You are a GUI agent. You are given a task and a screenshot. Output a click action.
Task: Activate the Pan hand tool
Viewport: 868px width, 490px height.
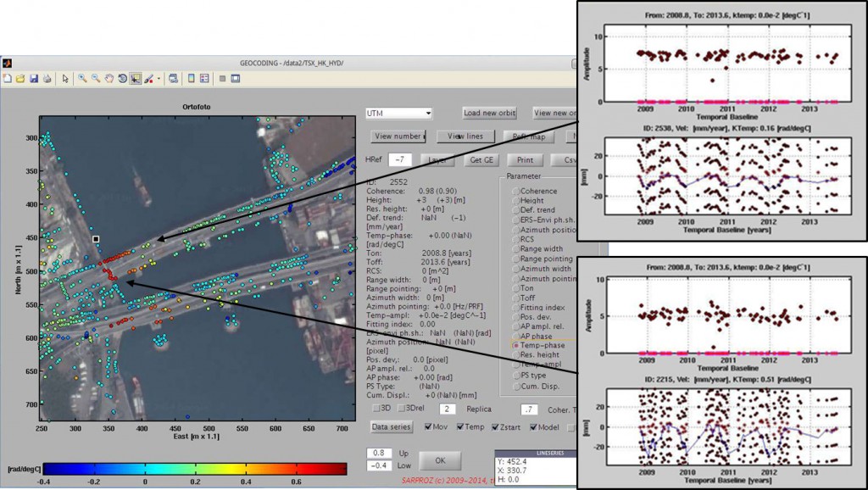point(108,78)
